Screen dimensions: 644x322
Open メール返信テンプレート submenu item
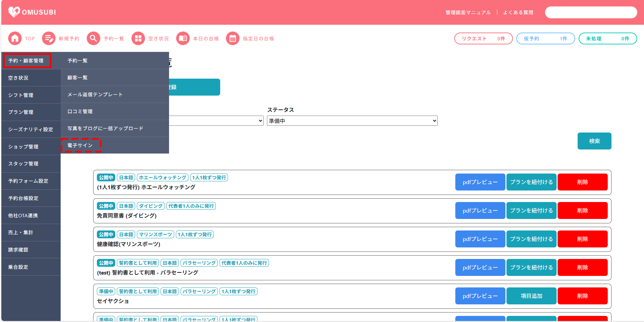point(95,95)
